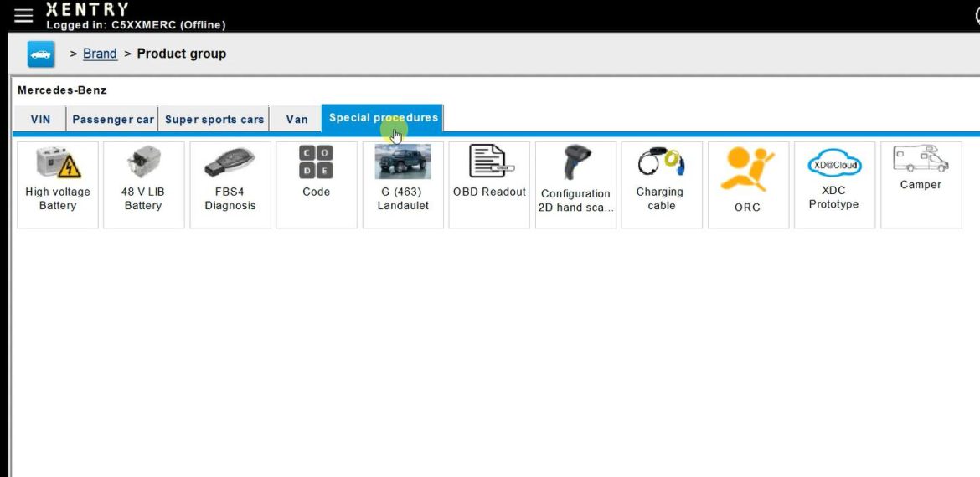Image resolution: width=980 pixels, height=477 pixels.
Task: Open High voltage Battery procedure
Action: tap(58, 184)
